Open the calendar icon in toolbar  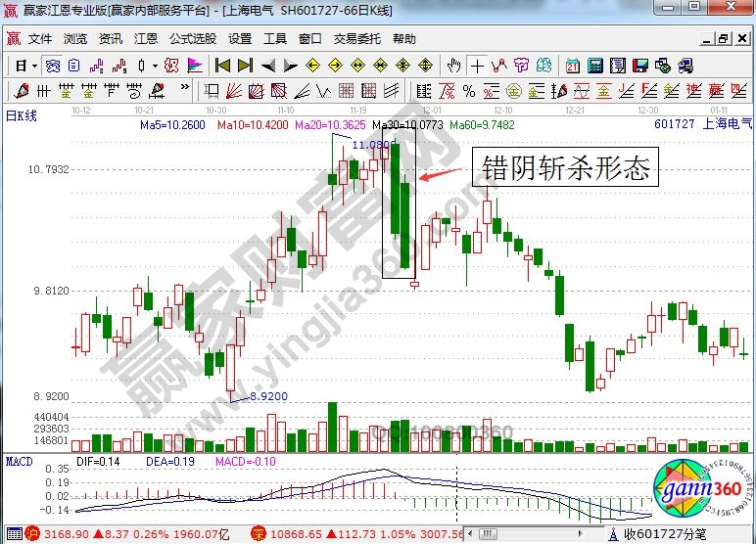coord(572,66)
